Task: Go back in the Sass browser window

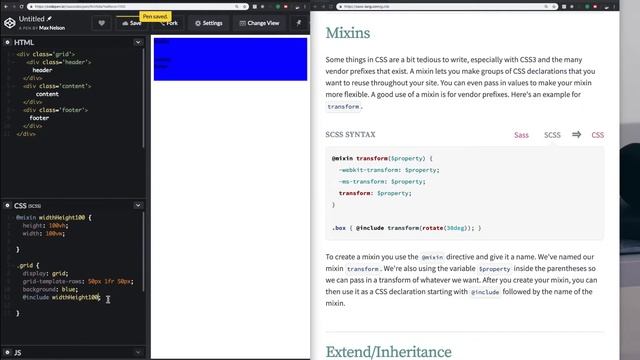Action: tap(315, 7)
